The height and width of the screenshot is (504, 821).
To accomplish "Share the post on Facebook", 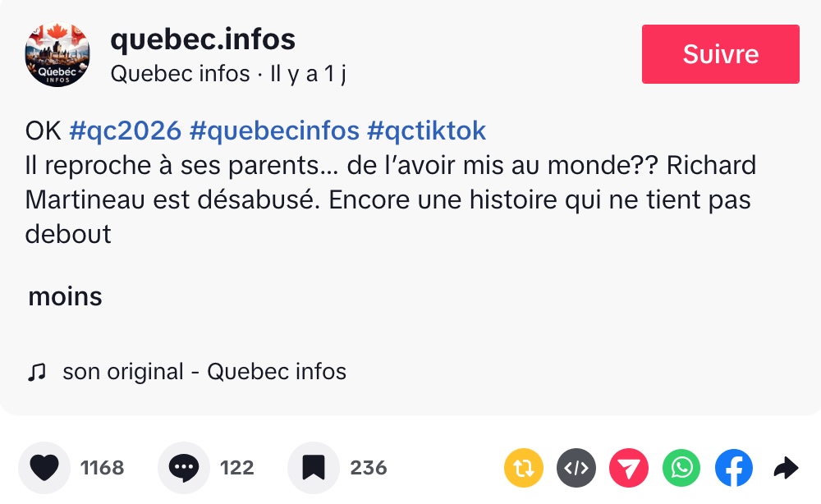I will (x=734, y=468).
